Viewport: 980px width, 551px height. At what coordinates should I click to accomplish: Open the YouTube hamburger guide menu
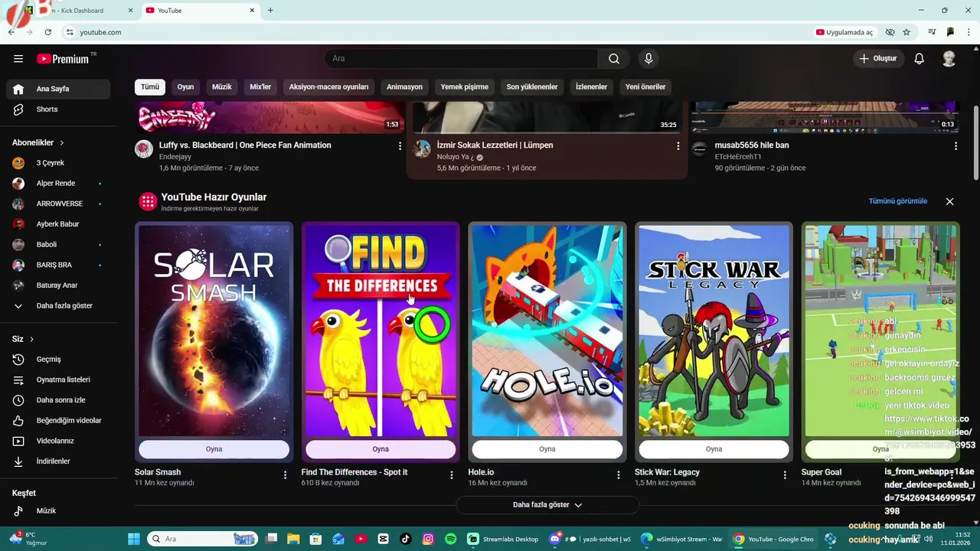tap(18, 59)
